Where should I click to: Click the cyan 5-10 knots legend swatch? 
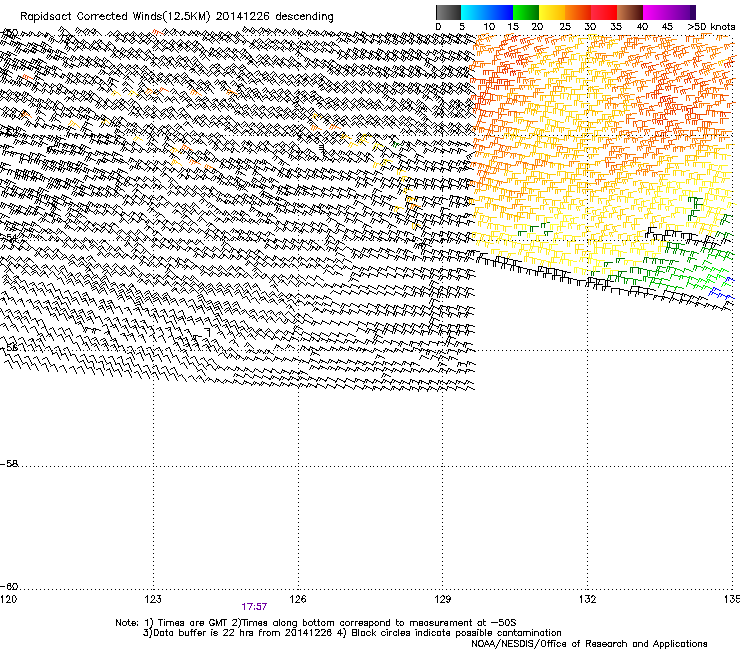[x=474, y=12]
